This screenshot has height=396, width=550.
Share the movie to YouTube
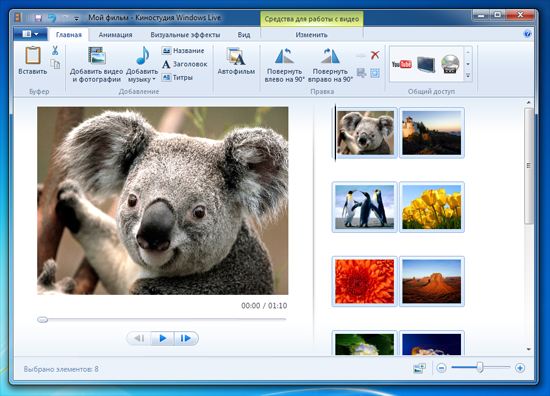(x=401, y=64)
